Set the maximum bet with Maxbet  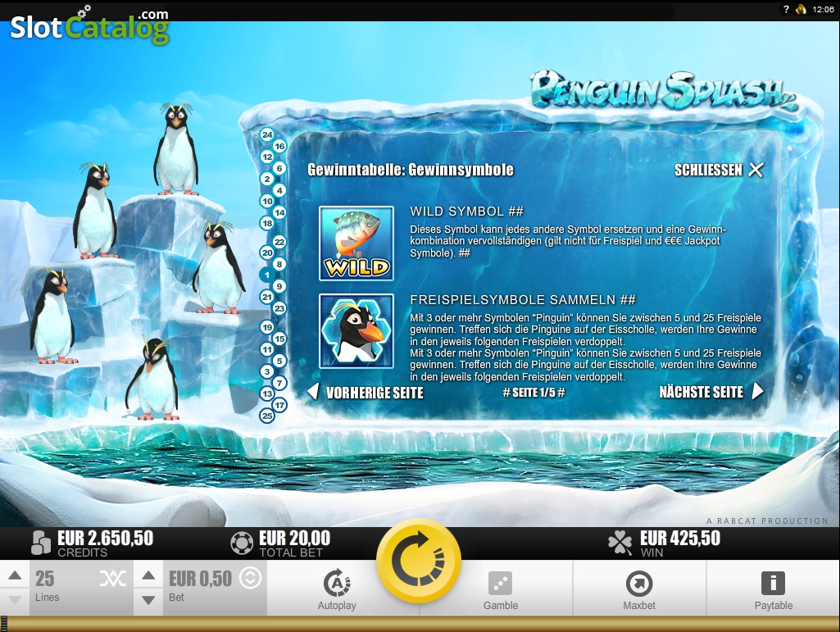[x=639, y=589]
